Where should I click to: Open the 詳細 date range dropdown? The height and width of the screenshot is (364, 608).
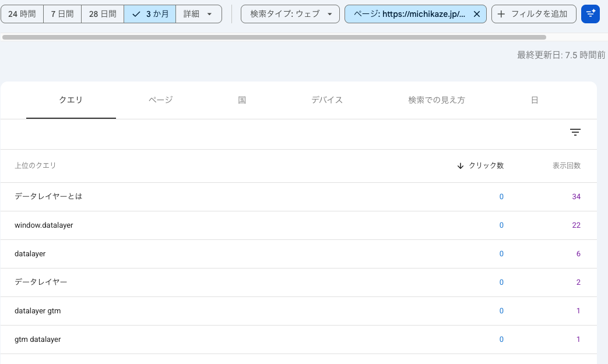click(199, 14)
